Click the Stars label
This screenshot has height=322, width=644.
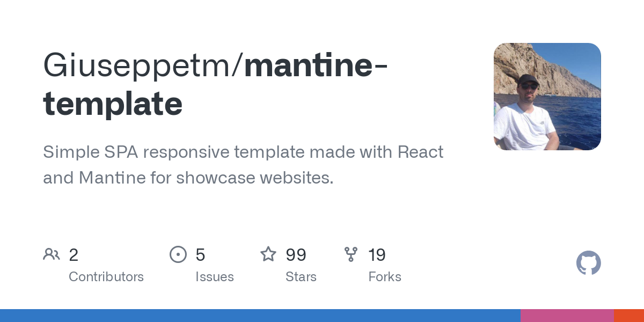coord(301,277)
